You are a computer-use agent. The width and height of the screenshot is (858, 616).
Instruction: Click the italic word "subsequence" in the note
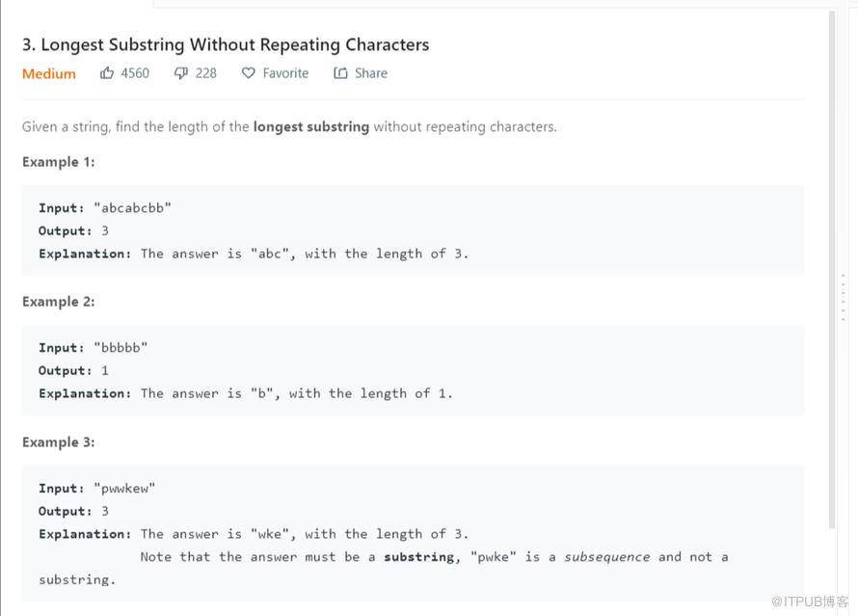[606, 557]
